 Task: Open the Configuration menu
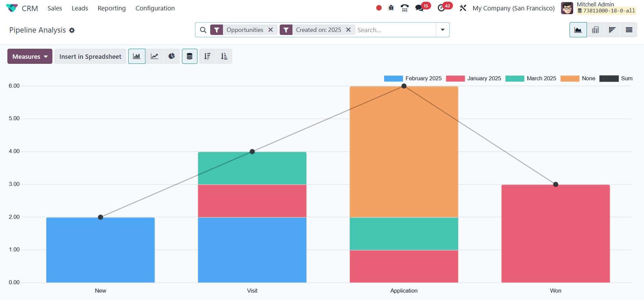155,8
